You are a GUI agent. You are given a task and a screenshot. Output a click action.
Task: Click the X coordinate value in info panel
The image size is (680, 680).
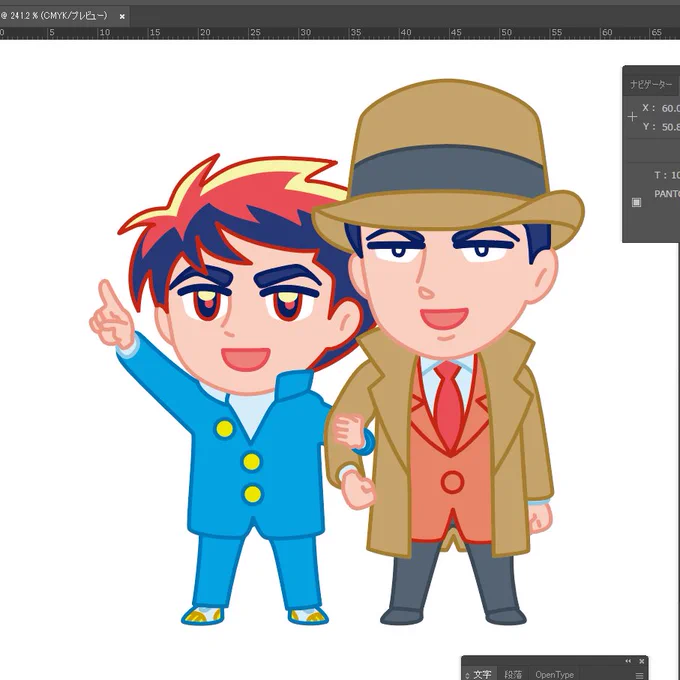670,108
